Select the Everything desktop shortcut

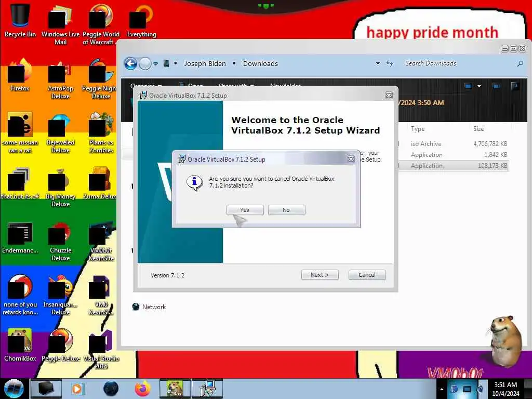pyautogui.click(x=141, y=20)
